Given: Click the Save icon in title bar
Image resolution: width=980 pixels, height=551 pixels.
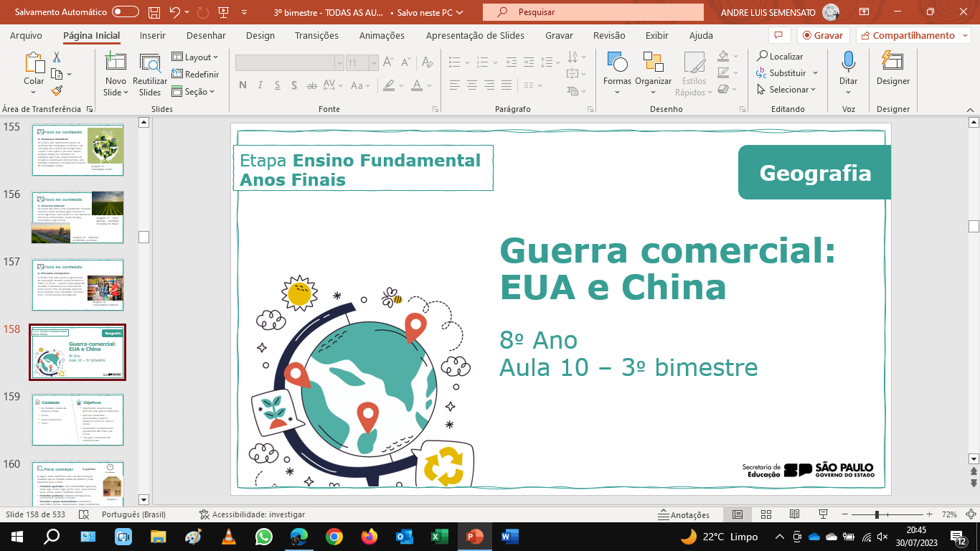Looking at the screenshot, I should point(154,12).
